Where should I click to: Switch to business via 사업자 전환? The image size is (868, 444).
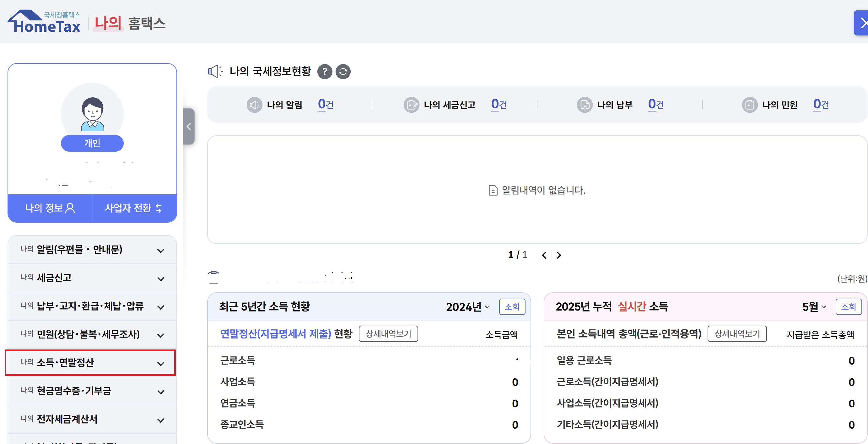tap(134, 208)
